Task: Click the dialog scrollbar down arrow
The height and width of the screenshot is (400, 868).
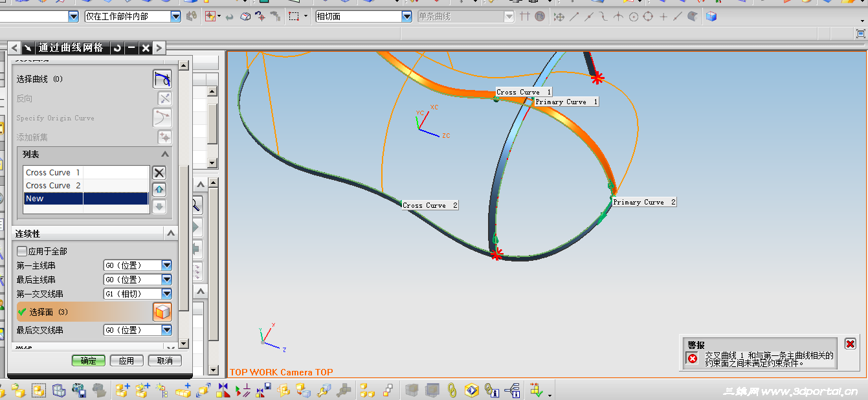Action: tap(183, 344)
